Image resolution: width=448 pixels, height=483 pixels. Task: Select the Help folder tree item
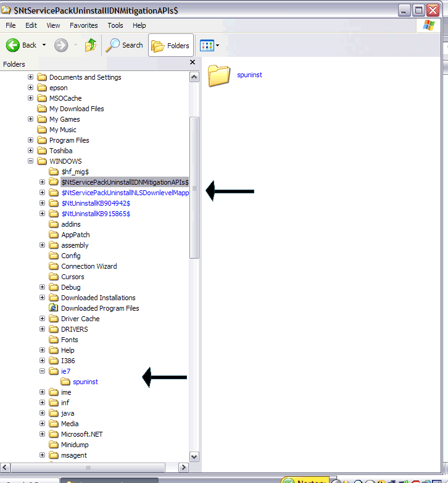(68, 350)
